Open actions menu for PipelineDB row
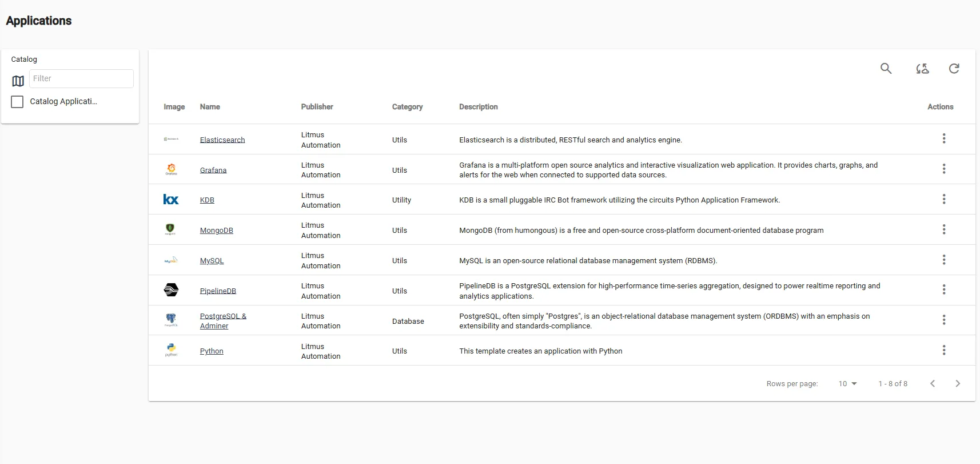Screen dimensions: 980x464 944,289
